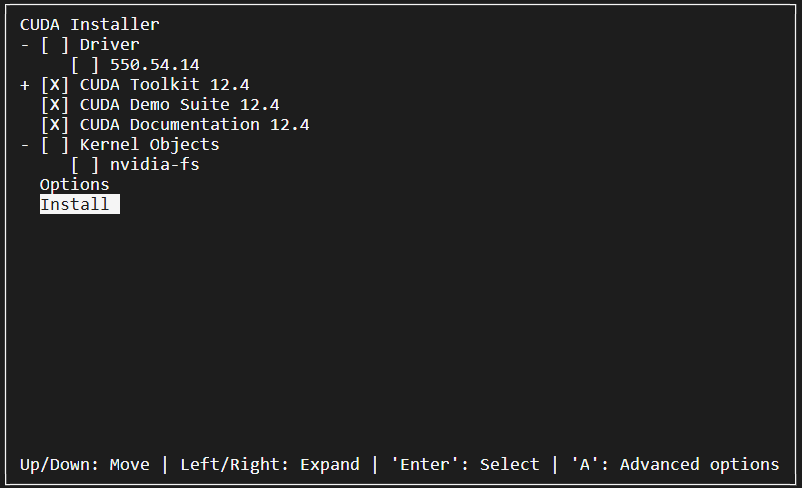Open the Options menu entry
This screenshot has height=488, width=802.
click(75, 185)
